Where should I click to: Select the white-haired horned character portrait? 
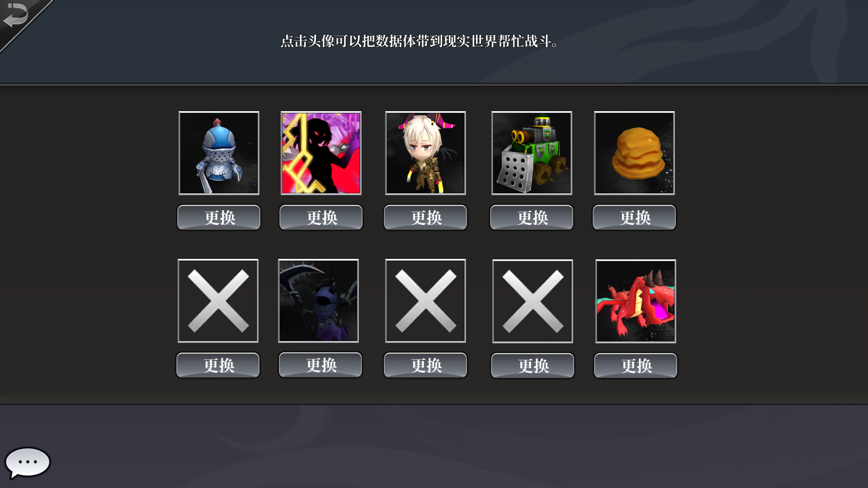pos(425,153)
